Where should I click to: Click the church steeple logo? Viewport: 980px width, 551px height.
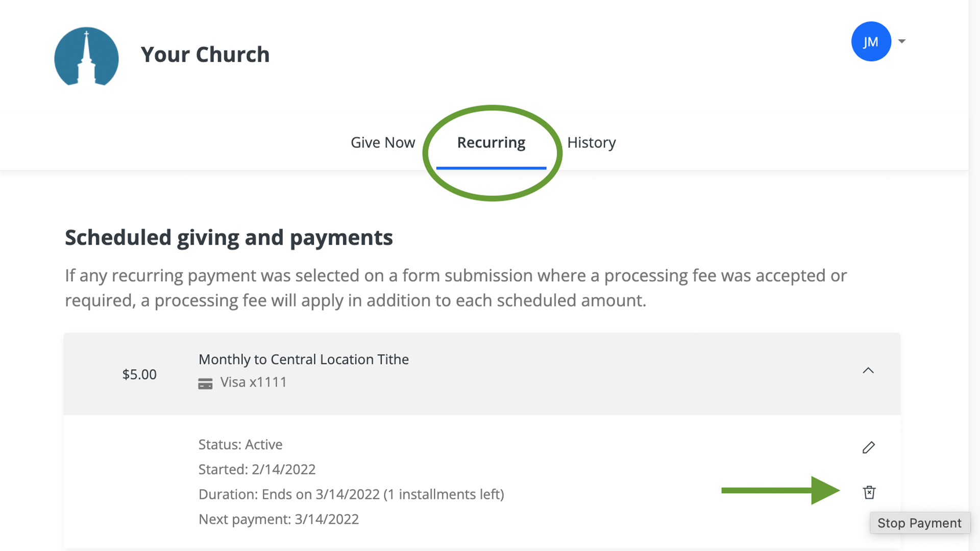coord(86,56)
